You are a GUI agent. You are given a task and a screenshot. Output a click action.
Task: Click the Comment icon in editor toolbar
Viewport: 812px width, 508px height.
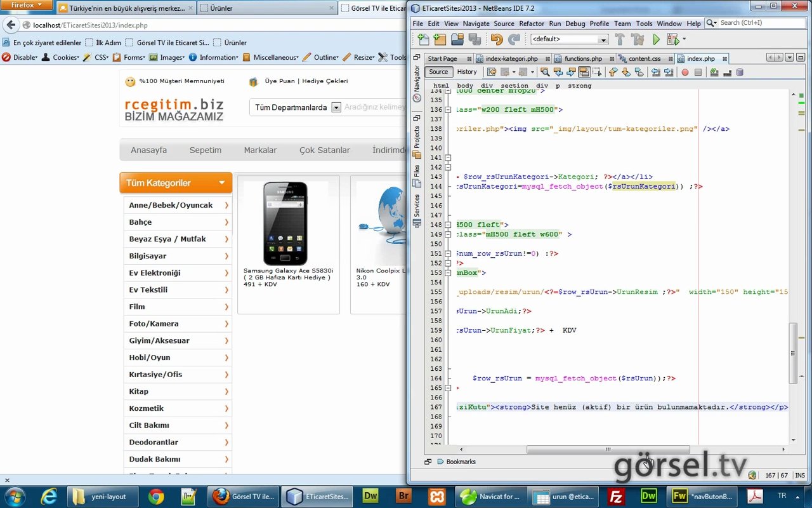(x=714, y=72)
